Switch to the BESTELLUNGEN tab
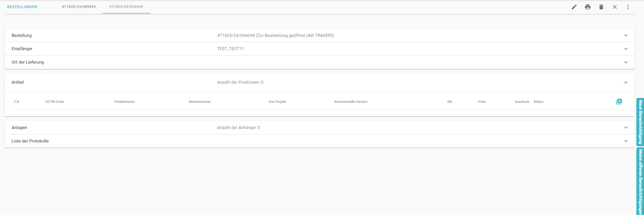This screenshot has width=644, height=215. click(22, 7)
